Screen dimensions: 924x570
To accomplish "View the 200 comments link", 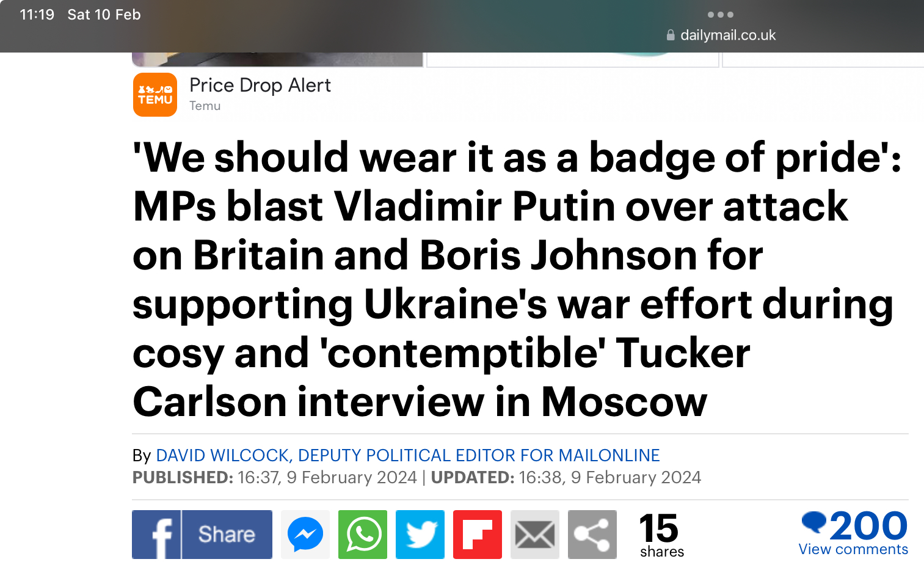I will 854,533.
